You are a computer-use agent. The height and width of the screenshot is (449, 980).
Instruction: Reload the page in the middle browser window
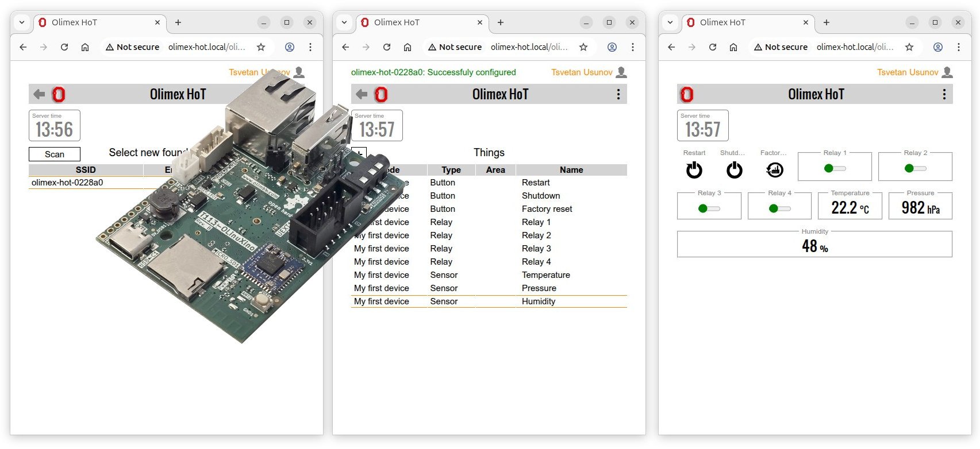(387, 47)
